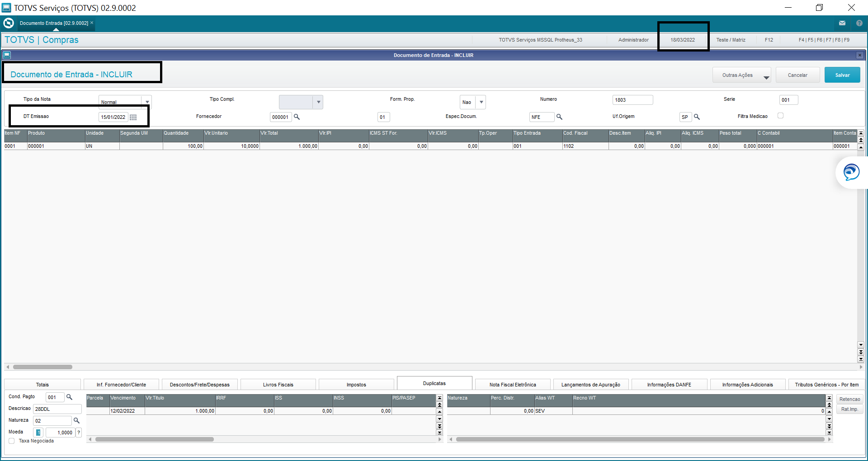Click the inner window menu icon
Viewport: 868px width, 461px height.
click(7, 55)
